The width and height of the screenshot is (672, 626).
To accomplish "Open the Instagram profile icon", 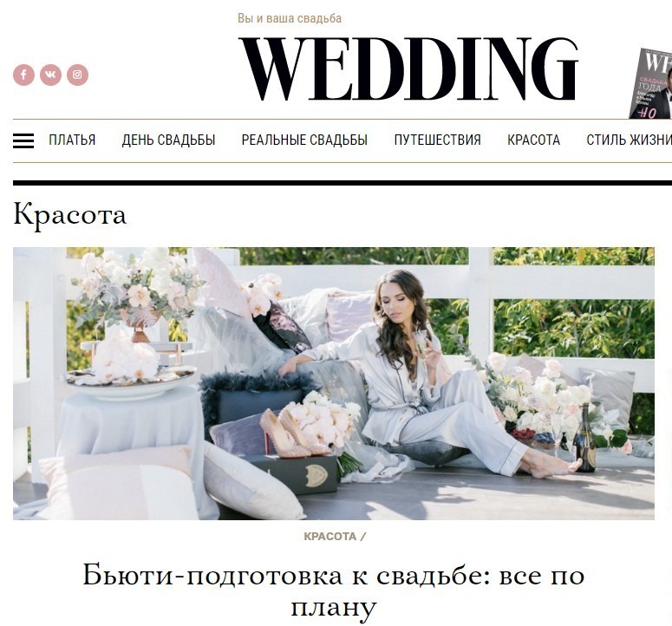I will coord(77,75).
